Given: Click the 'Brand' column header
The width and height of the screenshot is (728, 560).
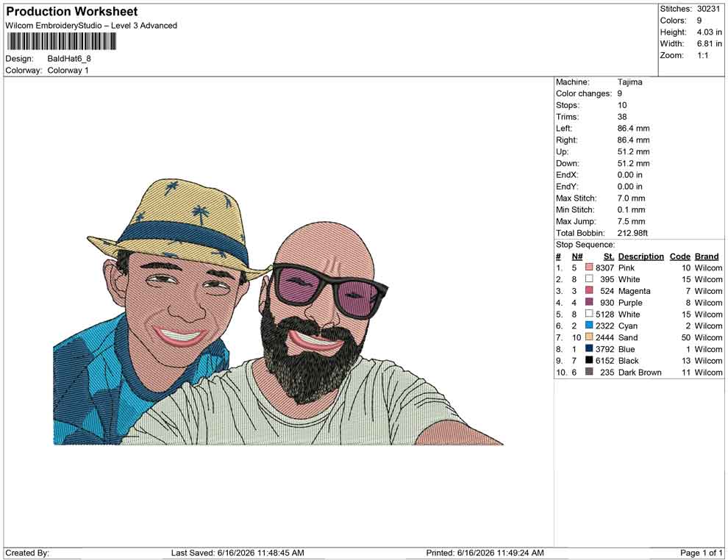Looking at the screenshot, I should click(707, 256).
